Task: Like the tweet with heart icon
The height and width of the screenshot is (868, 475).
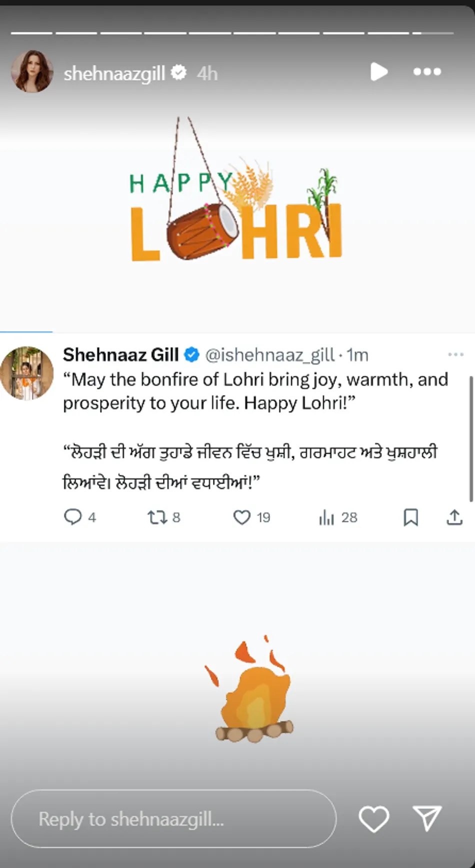Action: [242, 517]
